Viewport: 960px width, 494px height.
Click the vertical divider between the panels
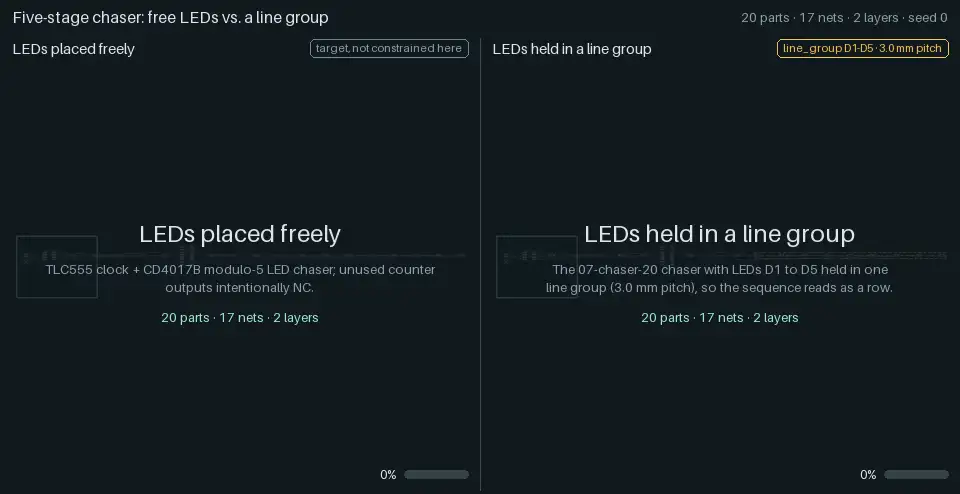point(481,264)
